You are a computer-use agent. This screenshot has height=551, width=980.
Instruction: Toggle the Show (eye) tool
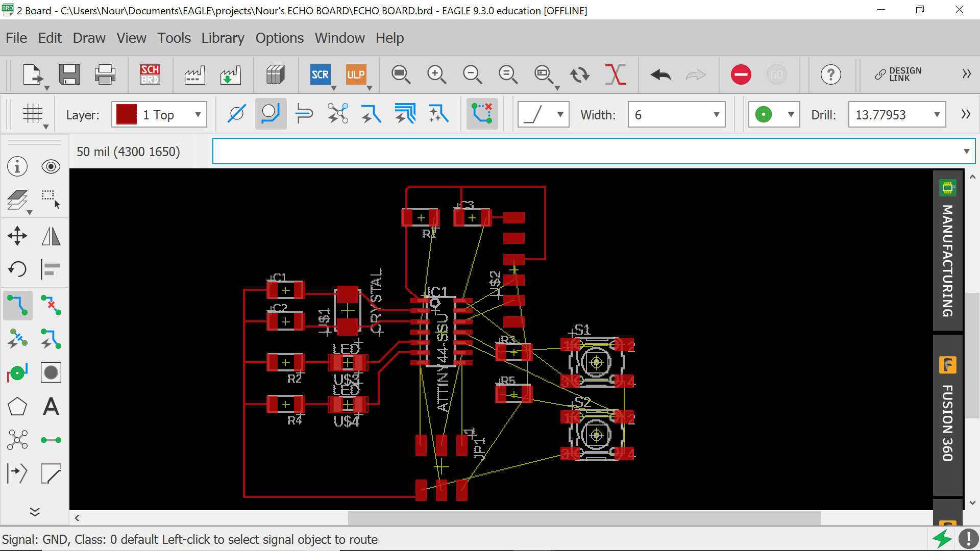coord(51,167)
